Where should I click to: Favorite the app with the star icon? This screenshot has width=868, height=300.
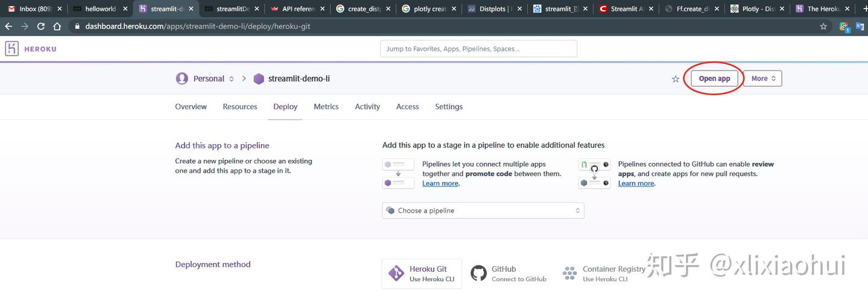675,79
